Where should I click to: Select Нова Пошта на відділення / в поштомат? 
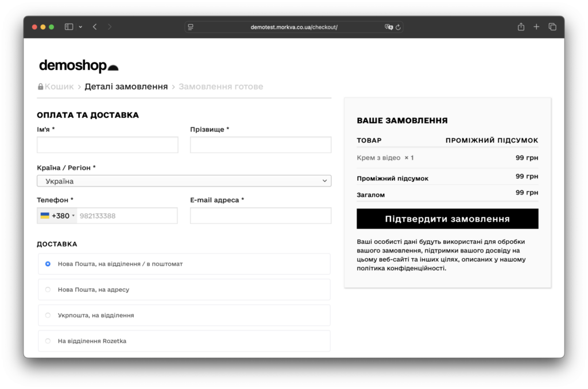pyautogui.click(x=184, y=264)
